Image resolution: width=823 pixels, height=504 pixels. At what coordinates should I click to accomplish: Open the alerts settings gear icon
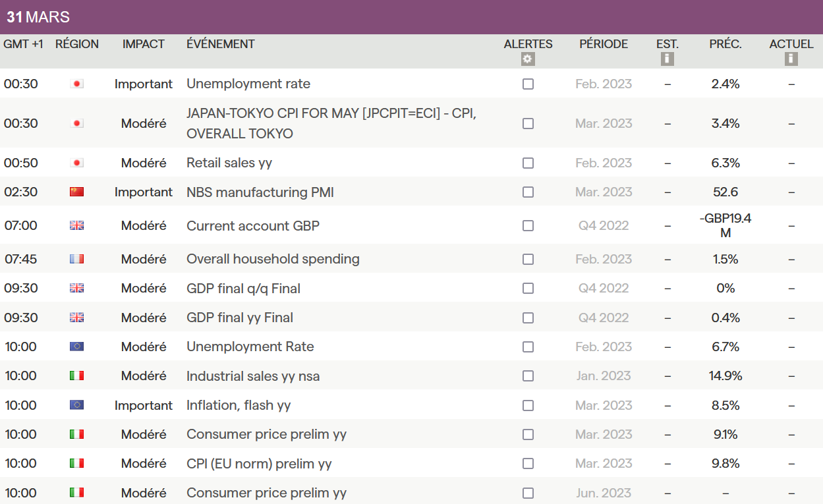[x=528, y=59]
